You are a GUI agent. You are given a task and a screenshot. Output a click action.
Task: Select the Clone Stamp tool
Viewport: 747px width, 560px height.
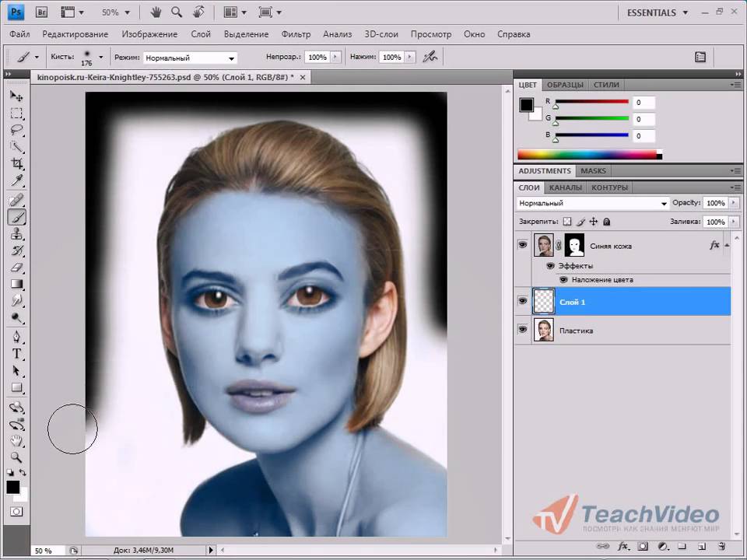pos(16,234)
